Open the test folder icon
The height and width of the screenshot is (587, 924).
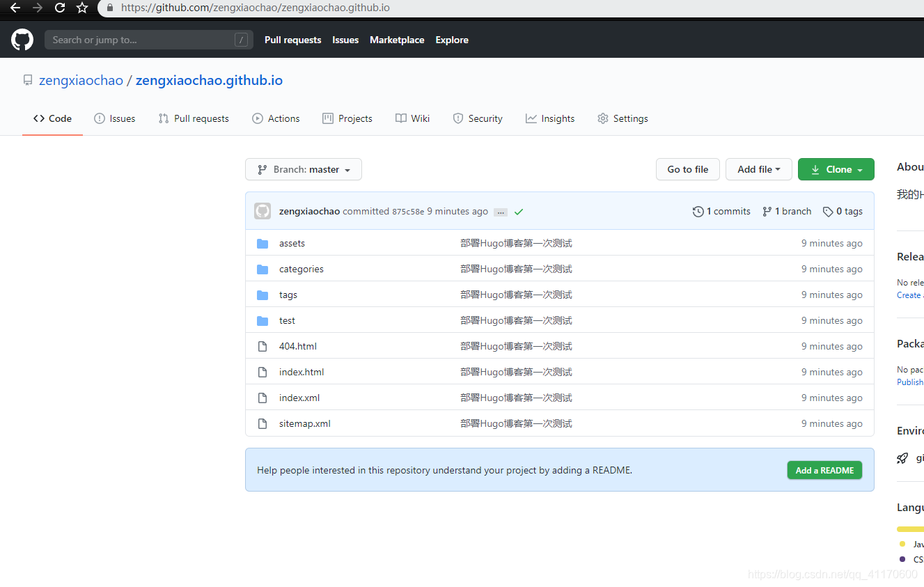pyautogui.click(x=263, y=320)
